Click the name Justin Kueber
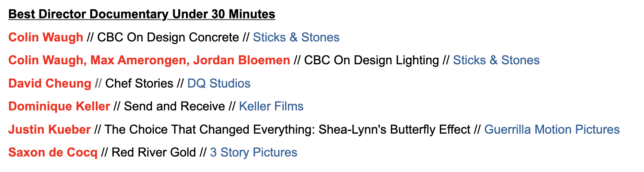The height and width of the screenshot is (172, 644). tap(50, 129)
